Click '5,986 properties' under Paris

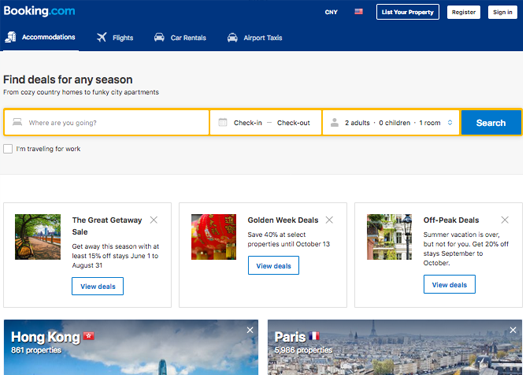pos(303,350)
